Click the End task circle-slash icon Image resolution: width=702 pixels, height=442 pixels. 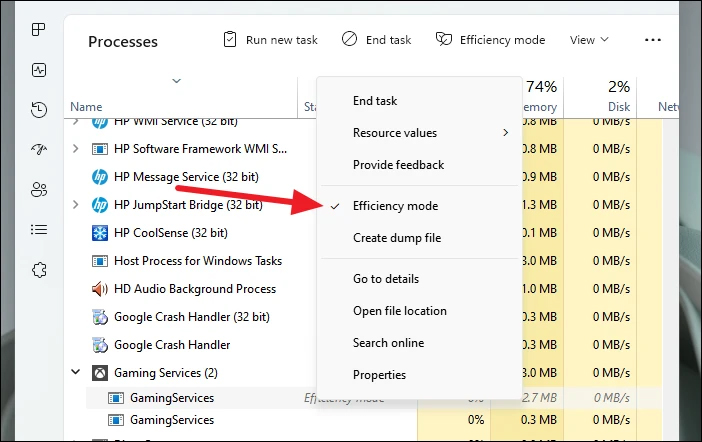pyautogui.click(x=349, y=39)
